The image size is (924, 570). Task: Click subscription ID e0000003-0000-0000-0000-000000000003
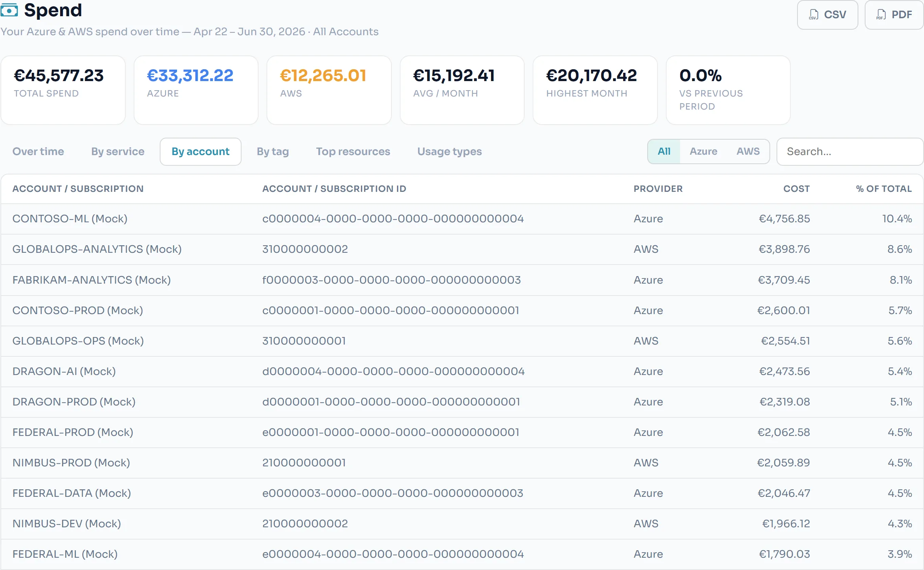tap(393, 493)
